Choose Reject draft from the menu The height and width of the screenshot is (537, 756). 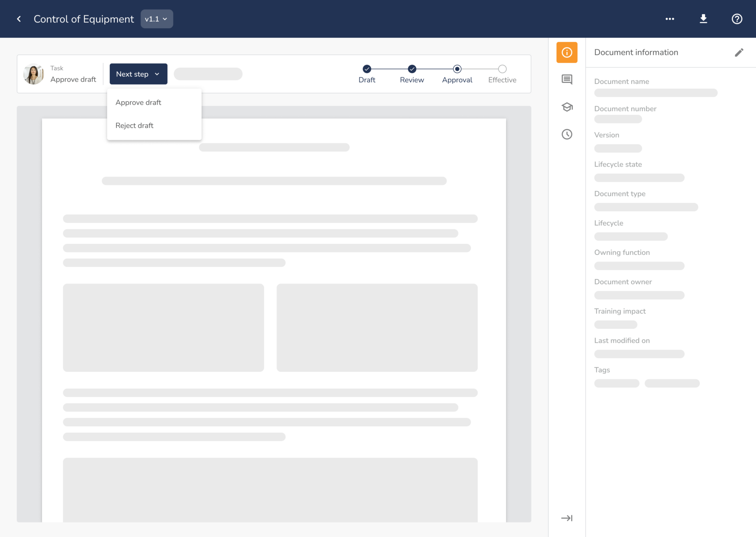(134, 125)
